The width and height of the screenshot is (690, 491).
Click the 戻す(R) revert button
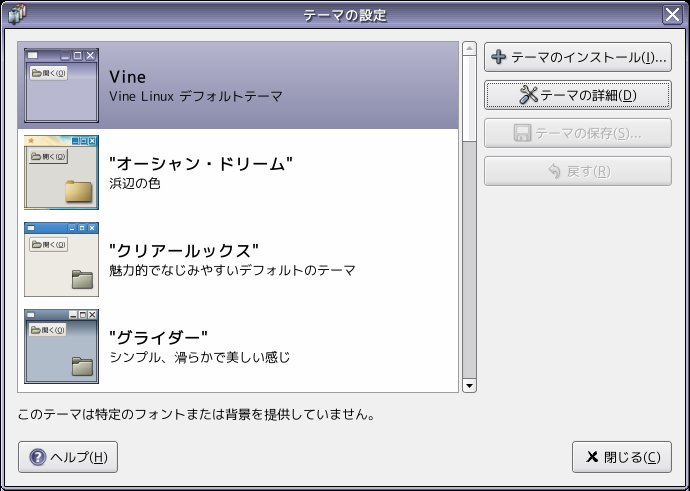[578, 171]
